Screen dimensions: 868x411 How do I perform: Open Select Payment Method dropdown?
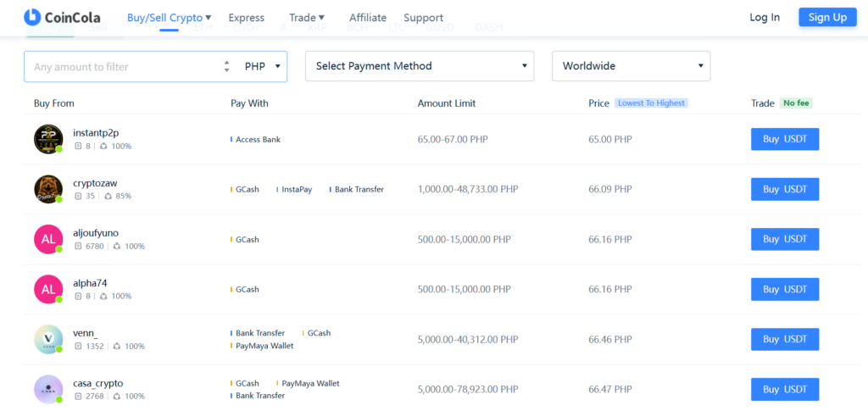[420, 66]
